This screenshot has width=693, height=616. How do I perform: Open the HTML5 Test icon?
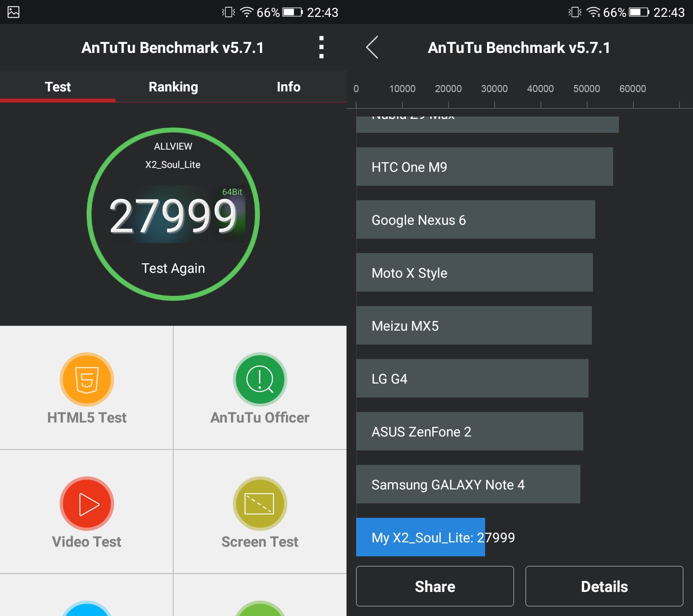point(87,380)
